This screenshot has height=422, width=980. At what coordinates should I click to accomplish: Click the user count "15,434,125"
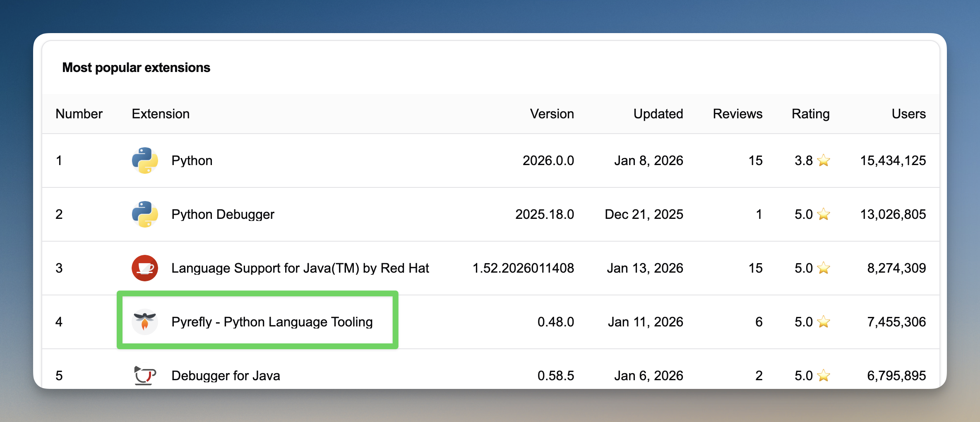(893, 161)
